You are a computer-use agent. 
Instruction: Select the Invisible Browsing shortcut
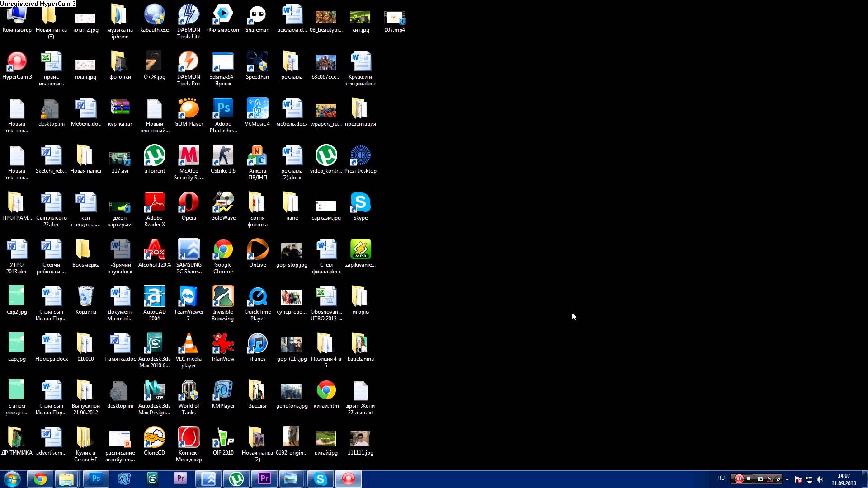pyautogui.click(x=223, y=304)
